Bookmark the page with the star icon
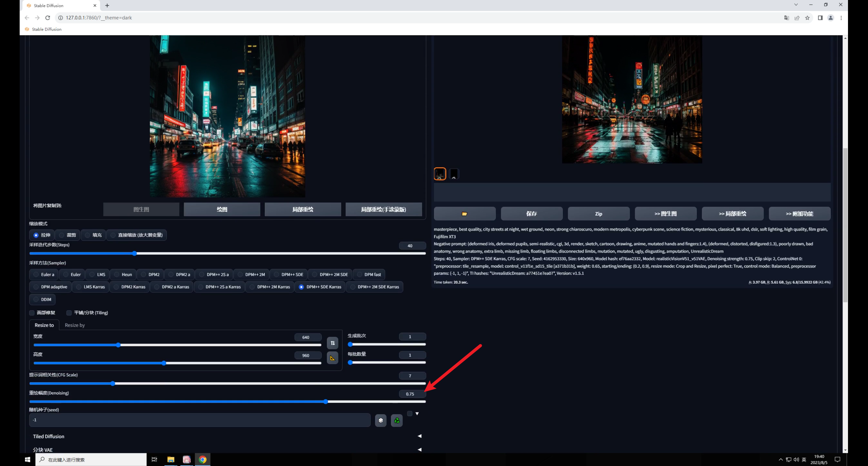Viewport: 868px width, 466px height. (807, 18)
